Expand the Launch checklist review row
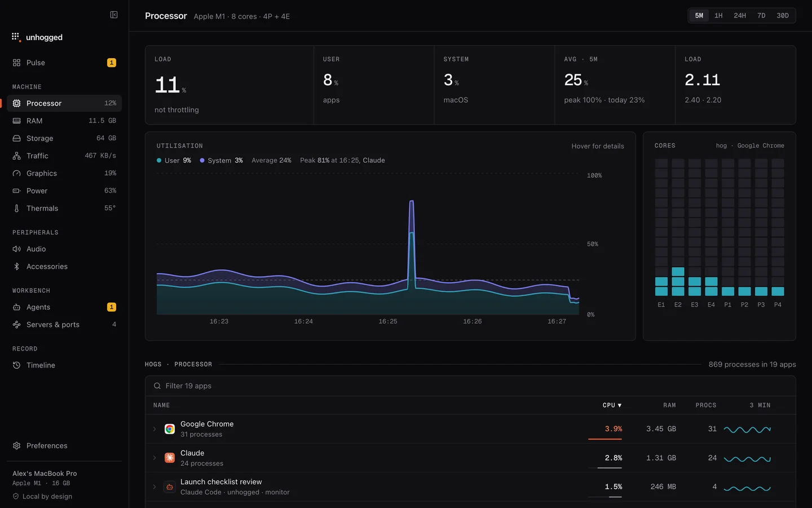This screenshot has width=812, height=508. click(155, 487)
